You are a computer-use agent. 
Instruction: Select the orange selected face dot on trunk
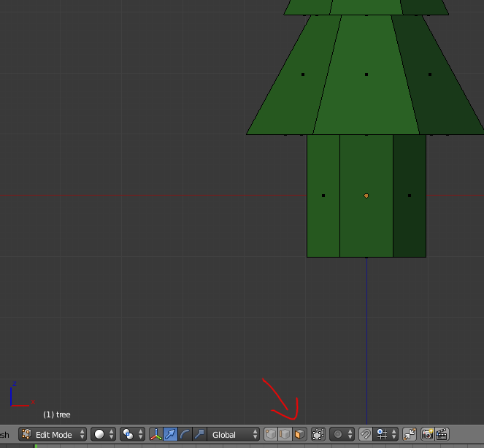click(366, 196)
